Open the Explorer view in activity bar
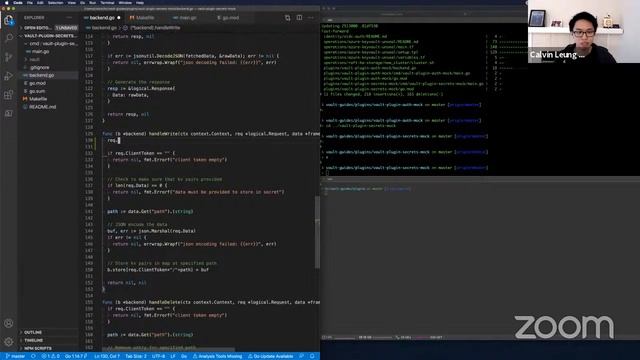The image size is (640, 360). coord(9,20)
